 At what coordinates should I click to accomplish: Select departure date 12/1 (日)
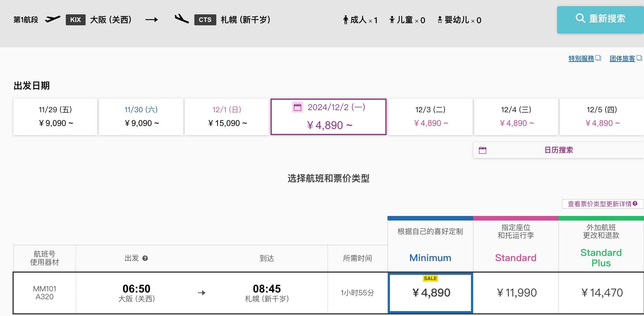pos(227,117)
